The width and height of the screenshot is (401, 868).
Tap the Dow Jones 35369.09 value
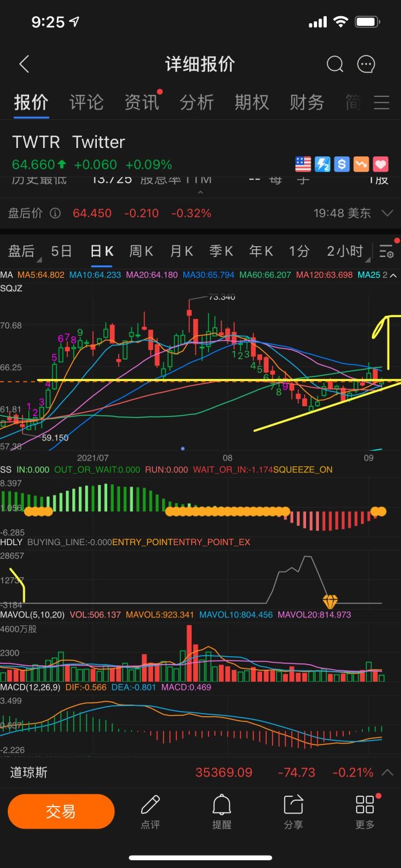tap(223, 772)
